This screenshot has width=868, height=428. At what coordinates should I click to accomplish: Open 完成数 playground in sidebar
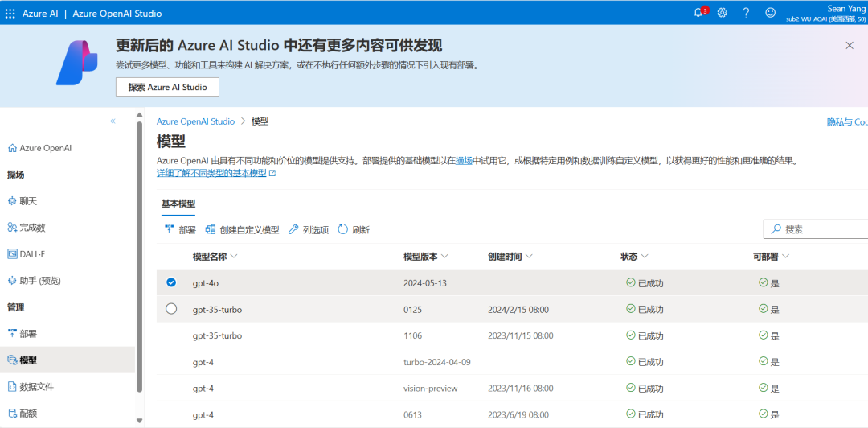pos(27,228)
